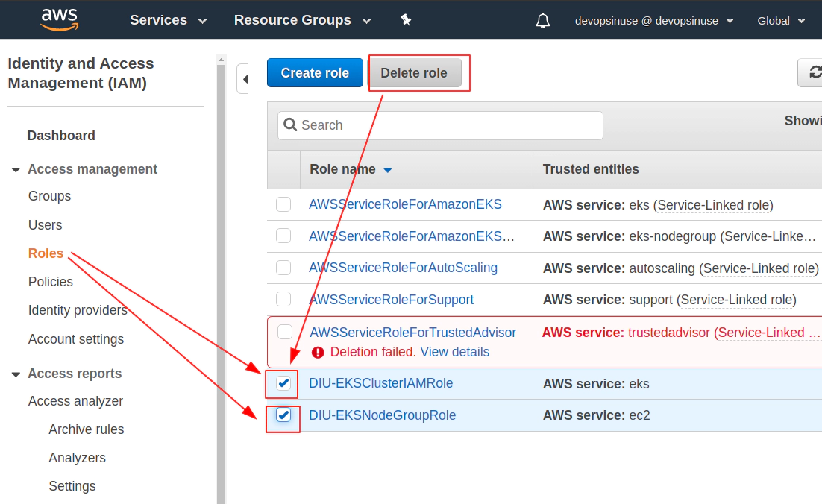This screenshot has height=504, width=822.
Task: Collapse the sidebar with the arrow handle
Action: 244,79
